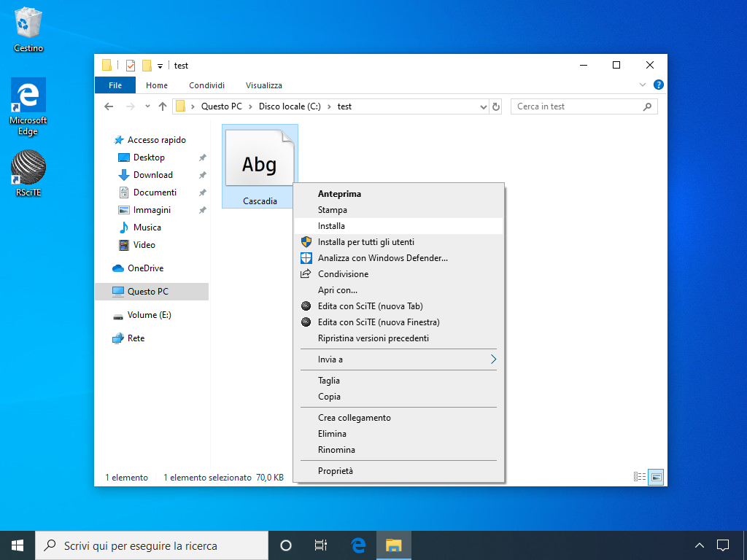This screenshot has width=747, height=560.
Task: Click the refresh button in address bar
Action: point(497,106)
